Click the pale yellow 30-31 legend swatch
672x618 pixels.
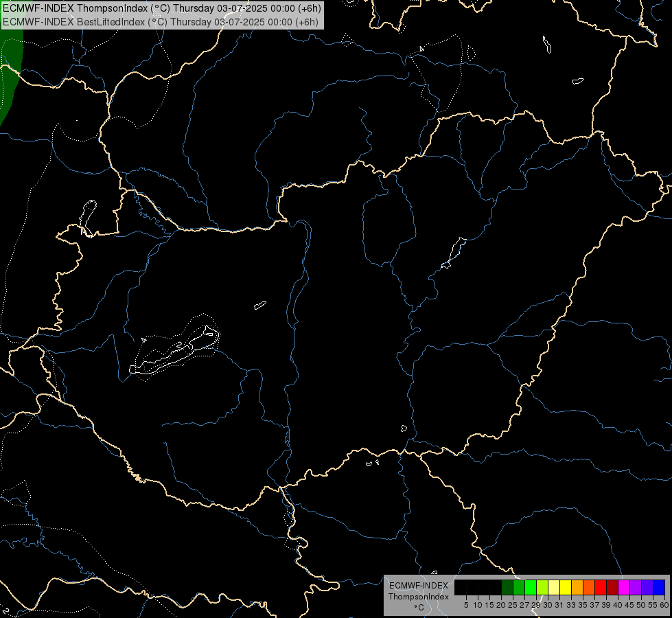(554, 588)
